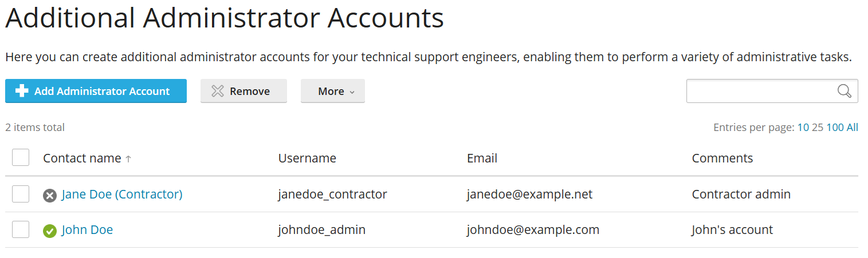Show 100 entries per page
The height and width of the screenshot is (258, 868).
click(835, 128)
